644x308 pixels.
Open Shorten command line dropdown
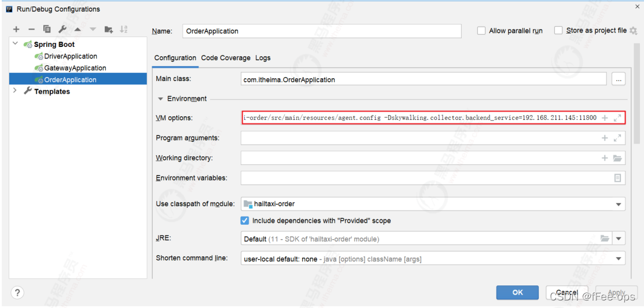point(619,259)
